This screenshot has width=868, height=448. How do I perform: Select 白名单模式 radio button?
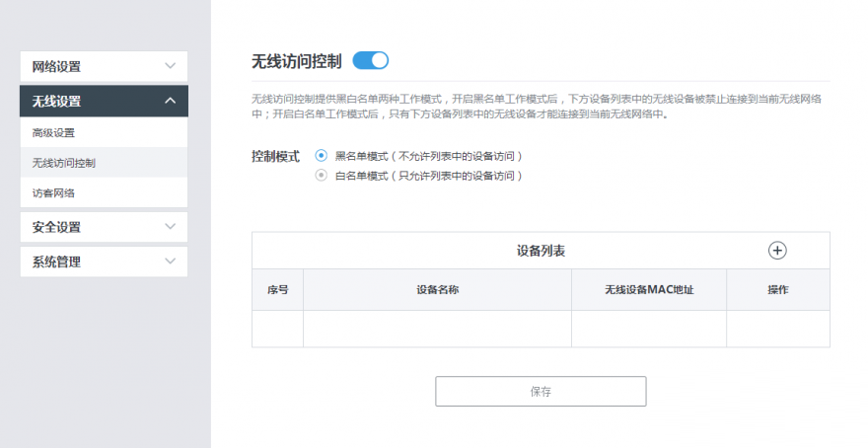[321, 176]
